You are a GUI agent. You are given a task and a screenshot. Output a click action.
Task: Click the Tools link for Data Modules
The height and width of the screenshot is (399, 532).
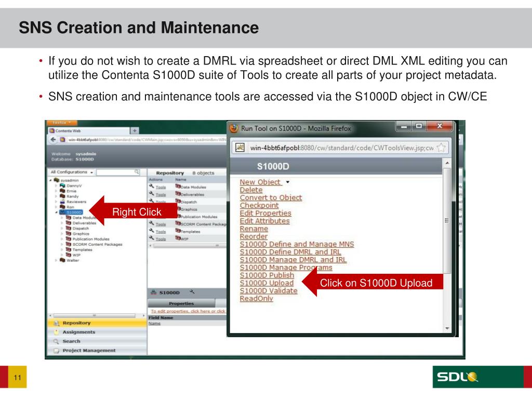coord(161,187)
